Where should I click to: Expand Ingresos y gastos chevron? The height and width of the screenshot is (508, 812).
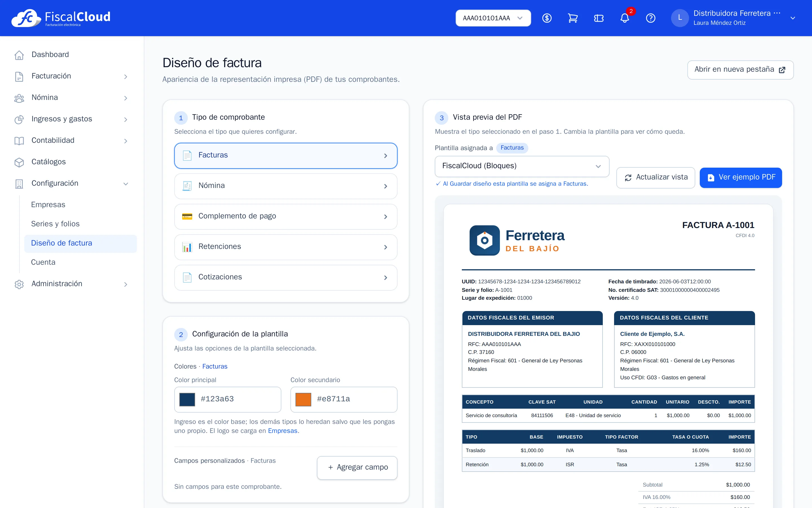(x=125, y=120)
